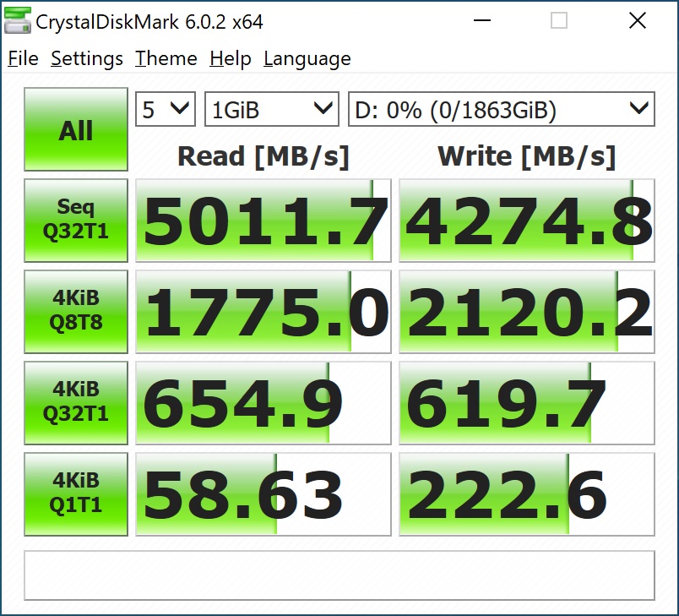Select the 4KiB Q32T1 read result 654.9
The width and height of the screenshot is (679, 616).
click(263, 403)
